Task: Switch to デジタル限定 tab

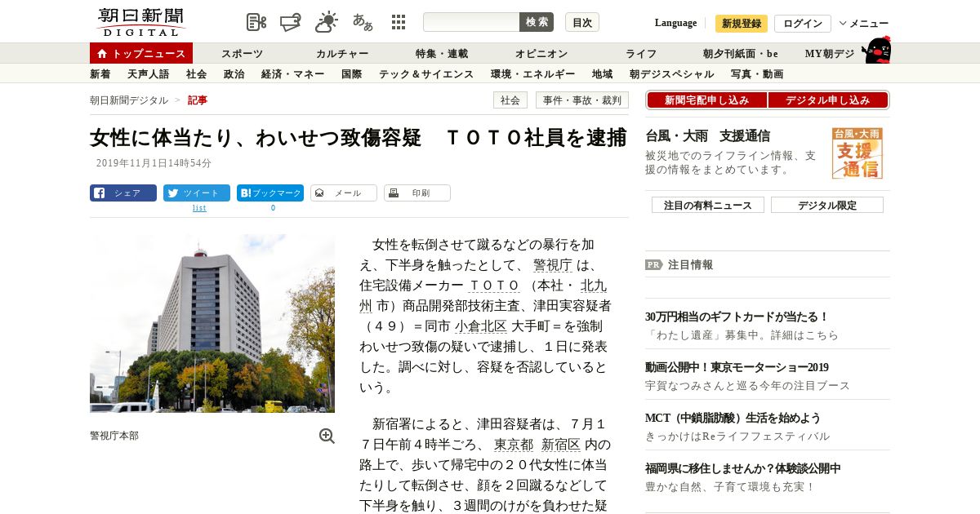Action: point(827,205)
